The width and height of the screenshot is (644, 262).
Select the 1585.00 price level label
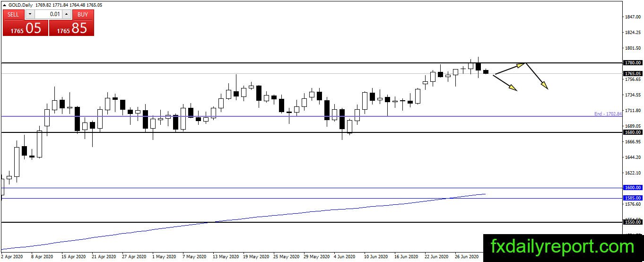coord(632,198)
